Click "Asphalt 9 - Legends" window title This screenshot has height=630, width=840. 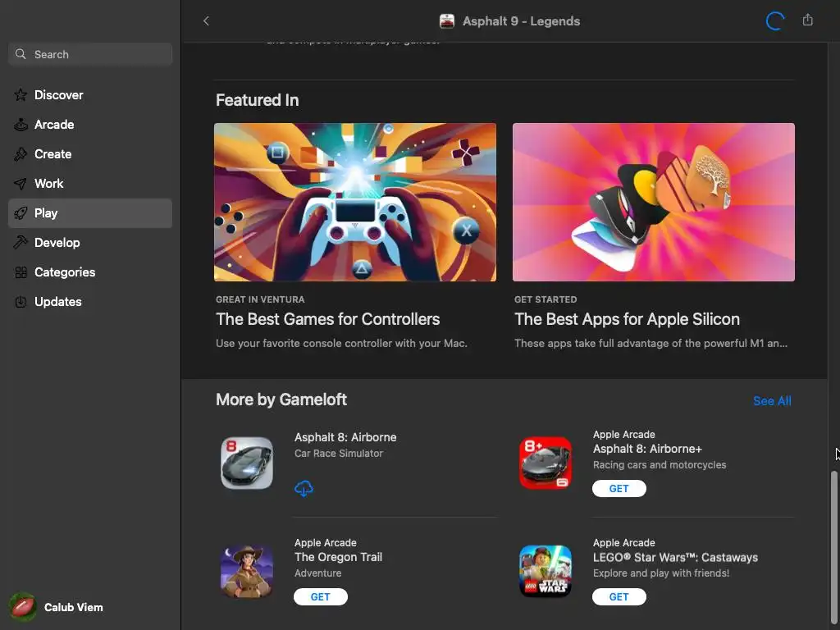[x=521, y=21]
